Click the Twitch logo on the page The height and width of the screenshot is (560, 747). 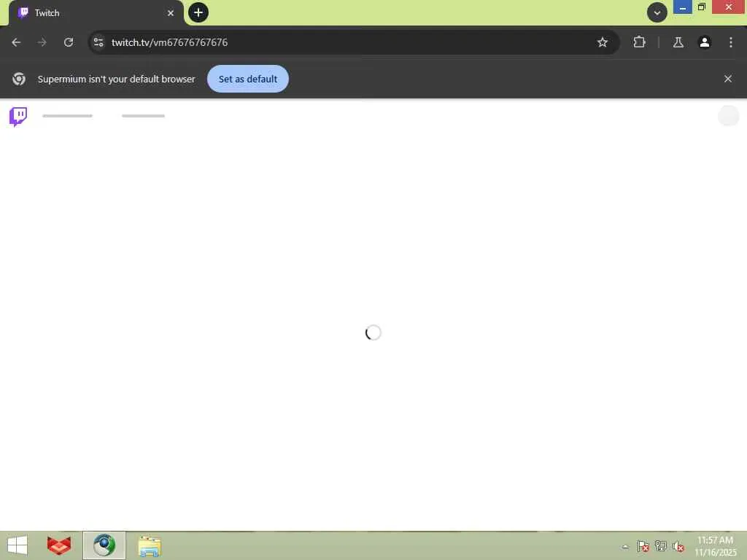pyautogui.click(x=18, y=116)
